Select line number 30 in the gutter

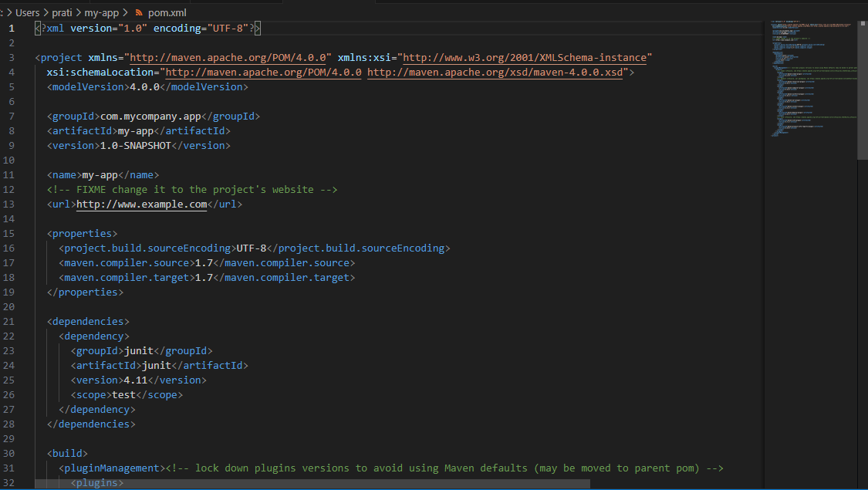9,454
